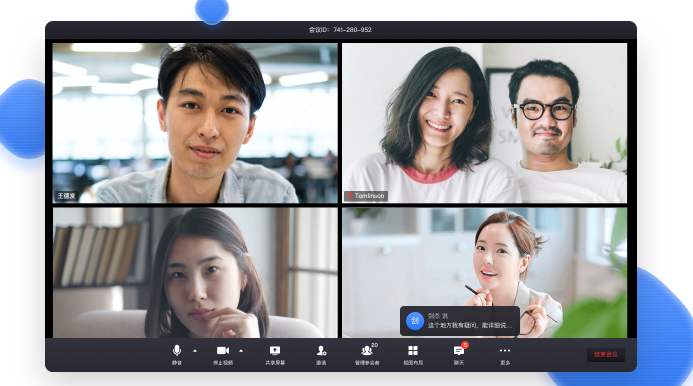
Task: Select the Tomlinson video tile
Action: tap(484, 123)
